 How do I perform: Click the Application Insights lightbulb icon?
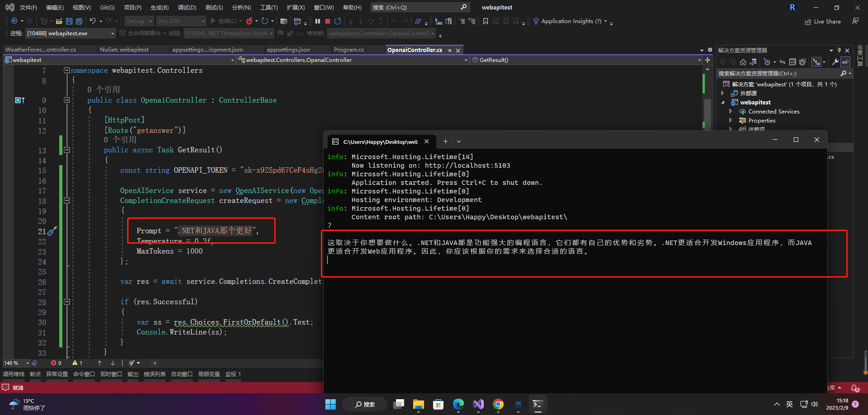[x=536, y=21]
